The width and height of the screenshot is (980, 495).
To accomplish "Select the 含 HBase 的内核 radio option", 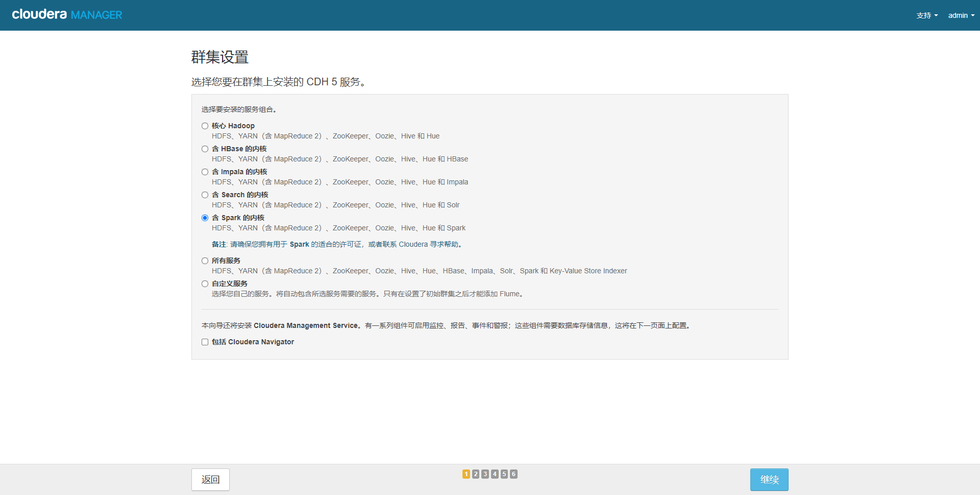I will [x=205, y=149].
